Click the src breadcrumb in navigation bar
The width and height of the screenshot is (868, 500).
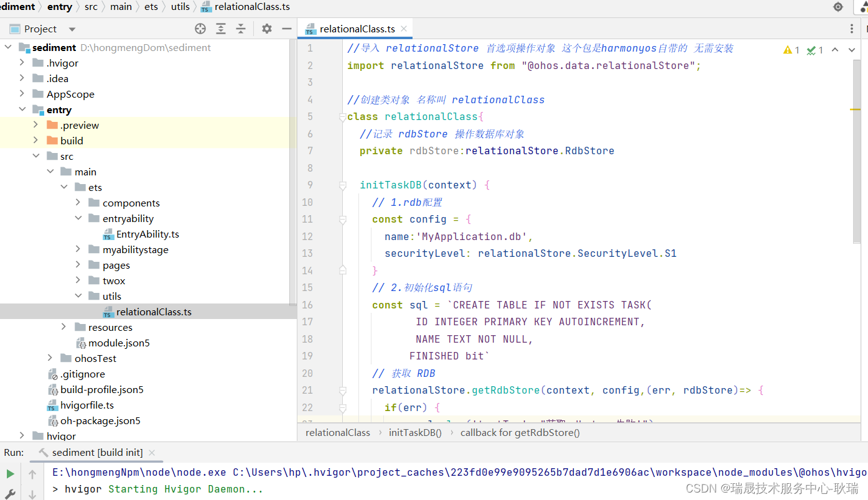91,7
